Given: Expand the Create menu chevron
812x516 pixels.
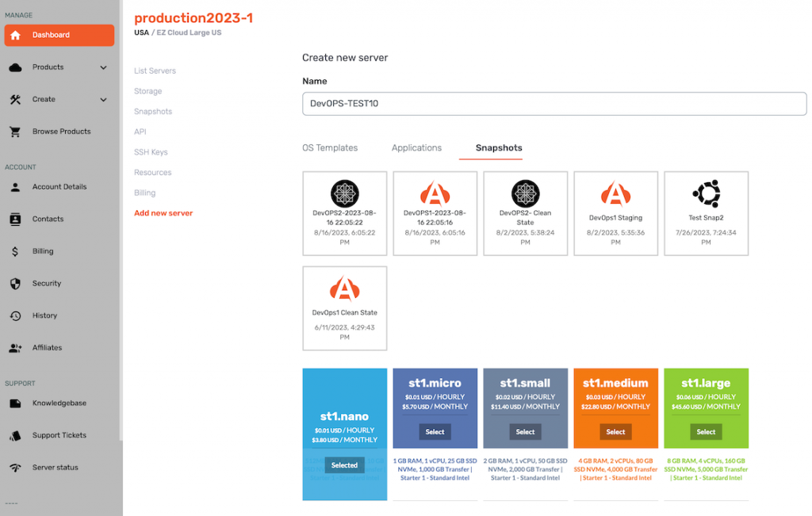Looking at the screenshot, I should pos(103,100).
